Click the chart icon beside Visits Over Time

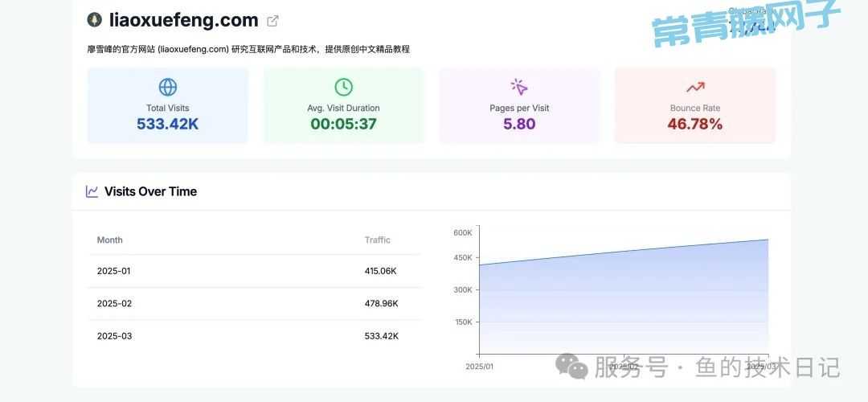tap(92, 191)
